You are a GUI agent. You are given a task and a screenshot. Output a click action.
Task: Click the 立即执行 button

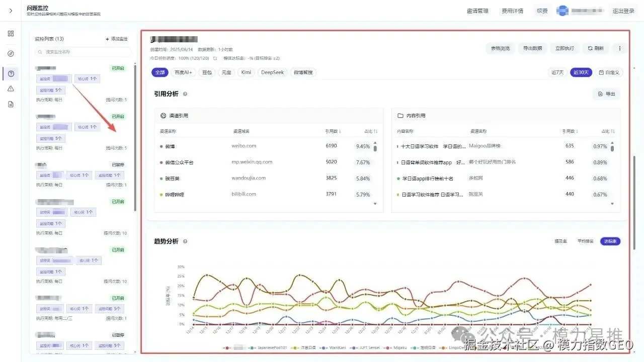click(x=564, y=48)
